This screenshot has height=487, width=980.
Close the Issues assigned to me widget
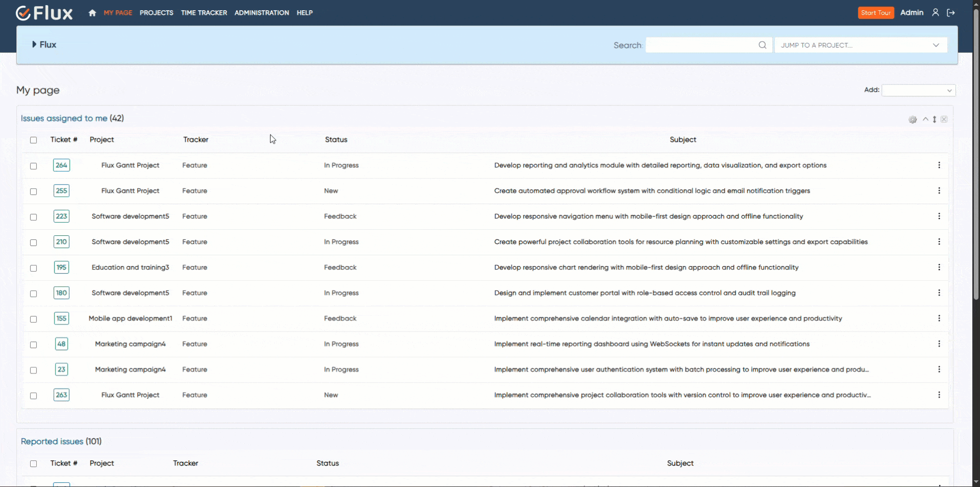coord(944,119)
